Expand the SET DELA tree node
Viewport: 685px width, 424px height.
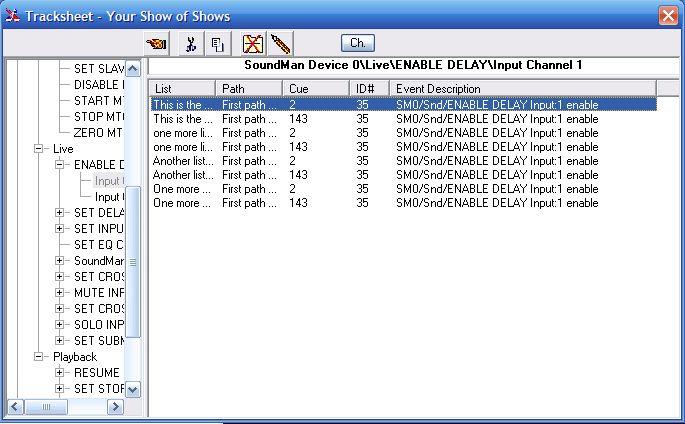[x=59, y=213]
